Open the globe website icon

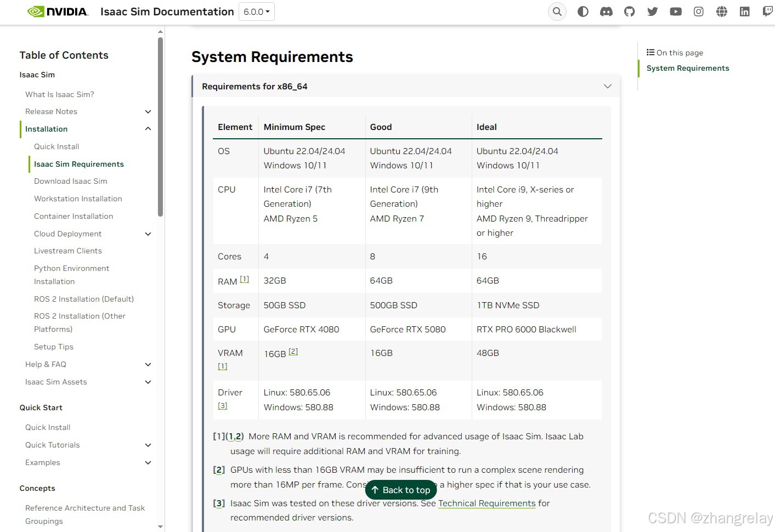[722, 12]
